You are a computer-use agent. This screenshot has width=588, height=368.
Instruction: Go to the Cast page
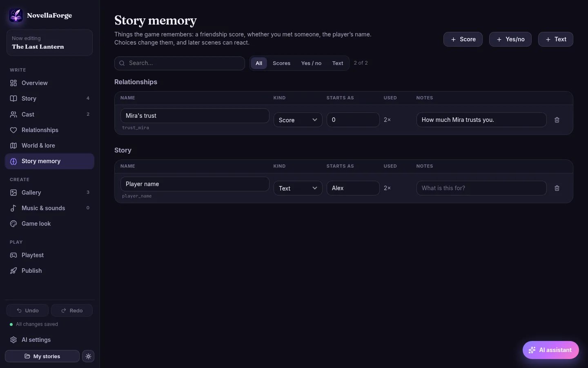pyautogui.click(x=49, y=114)
